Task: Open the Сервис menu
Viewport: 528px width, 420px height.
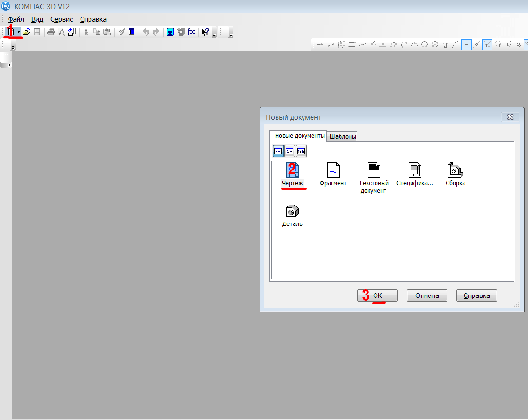Action: 62,19
